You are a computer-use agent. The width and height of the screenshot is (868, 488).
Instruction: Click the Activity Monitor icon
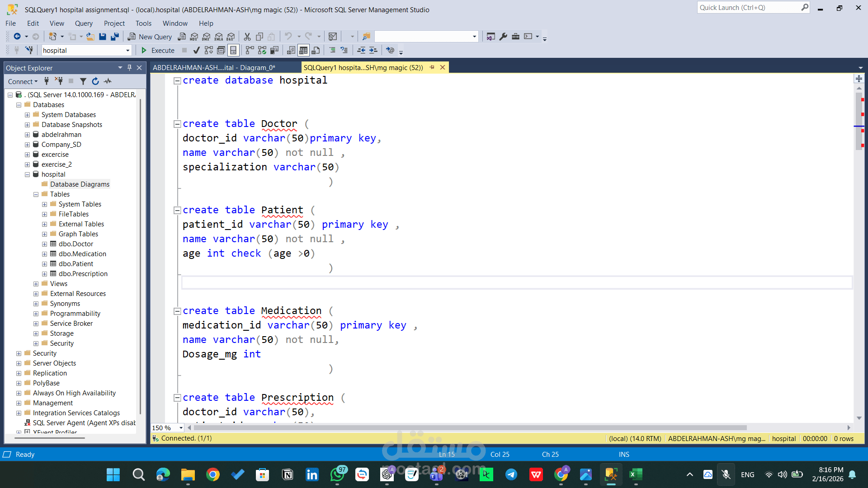108,81
